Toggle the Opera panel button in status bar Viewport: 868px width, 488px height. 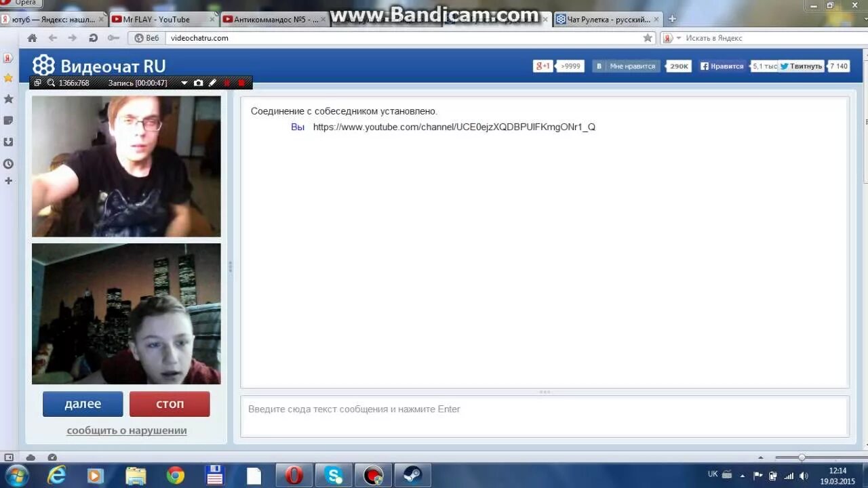[x=9, y=457]
